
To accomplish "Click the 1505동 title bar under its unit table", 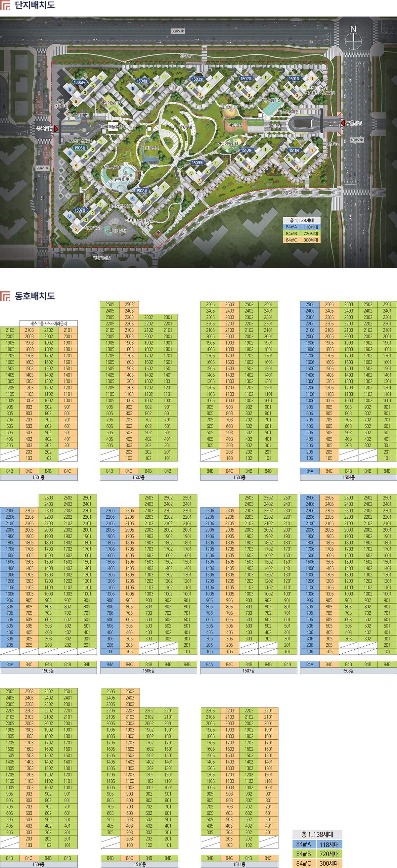I will 48,671.
